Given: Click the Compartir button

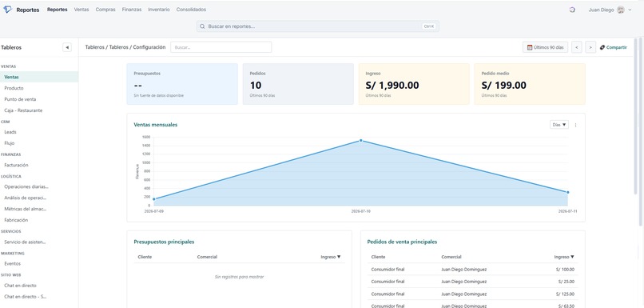Looking at the screenshot, I should click(x=613, y=47).
